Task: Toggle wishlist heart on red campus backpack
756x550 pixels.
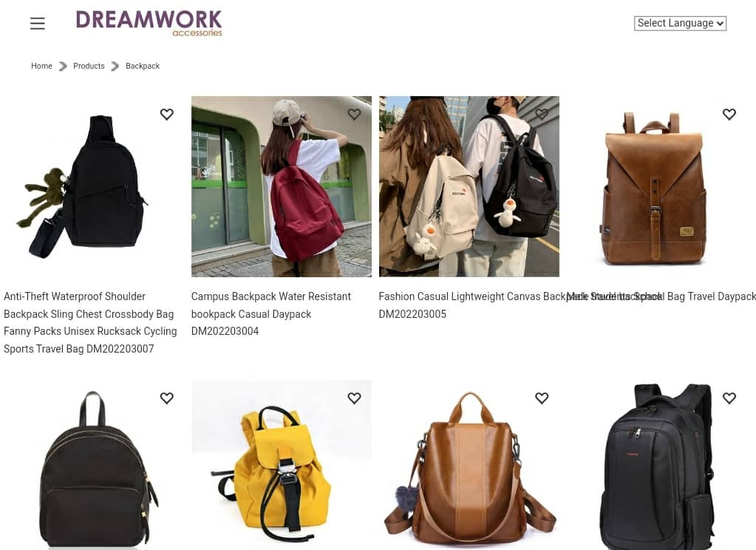Action: 355,115
